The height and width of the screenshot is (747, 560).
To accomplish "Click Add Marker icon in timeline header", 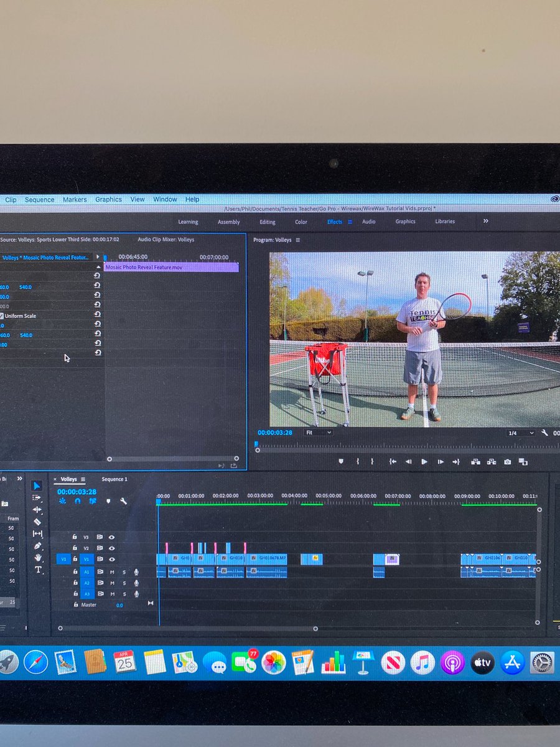I will point(108,501).
